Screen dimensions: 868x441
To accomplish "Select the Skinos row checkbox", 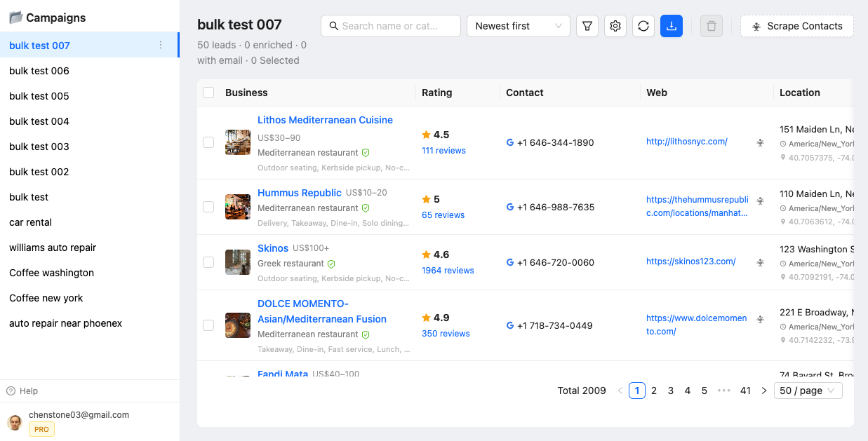I will pyautogui.click(x=208, y=262).
